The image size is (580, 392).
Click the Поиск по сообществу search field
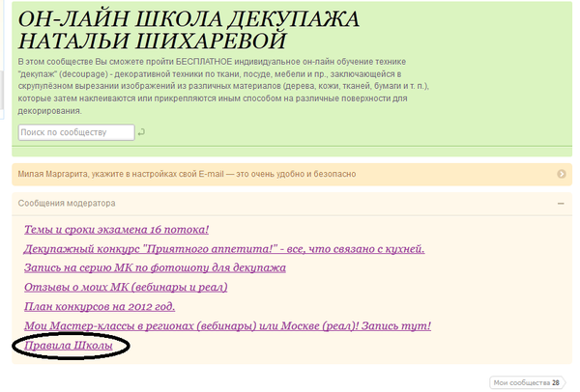76,132
